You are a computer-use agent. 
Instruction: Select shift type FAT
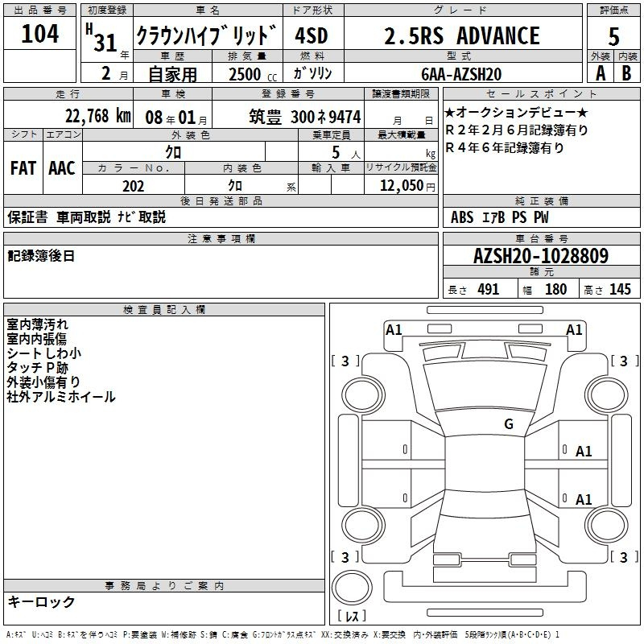(x=23, y=168)
